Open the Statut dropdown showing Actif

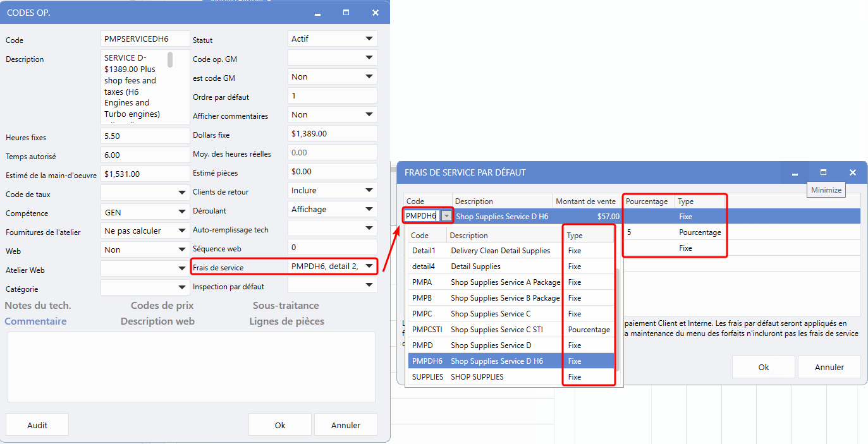point(369,39)
